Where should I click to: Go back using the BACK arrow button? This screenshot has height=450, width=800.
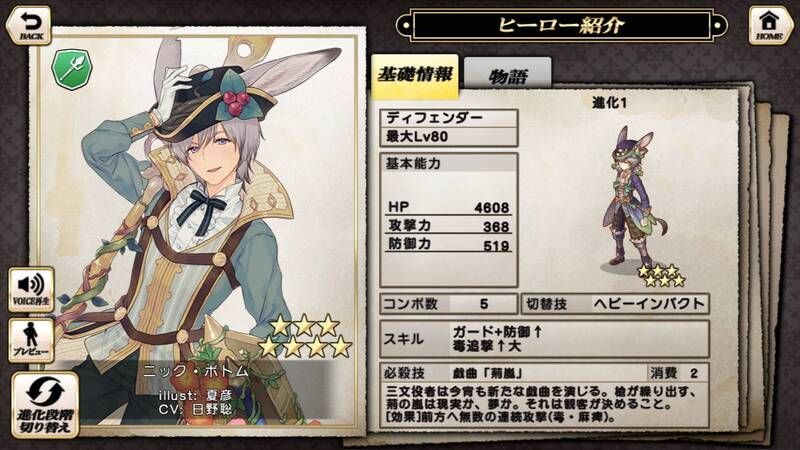pyautogui.click(x=29, y=26)
